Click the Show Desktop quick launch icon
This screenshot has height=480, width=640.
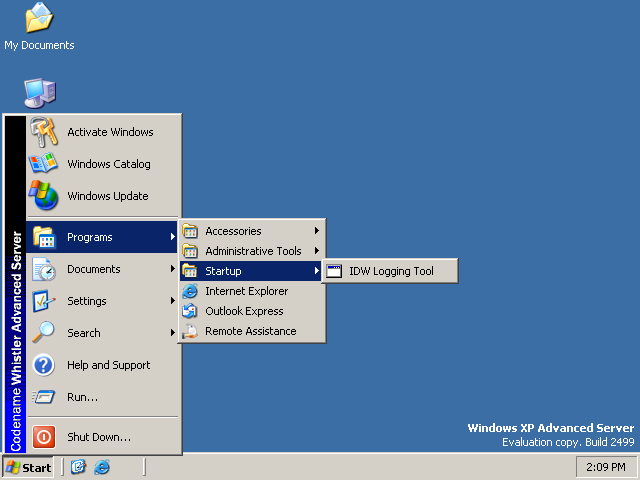[x=78, y=467]
